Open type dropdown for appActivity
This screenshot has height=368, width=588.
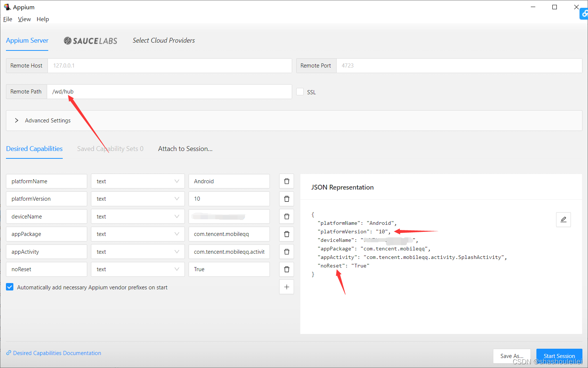pos(138,252)
